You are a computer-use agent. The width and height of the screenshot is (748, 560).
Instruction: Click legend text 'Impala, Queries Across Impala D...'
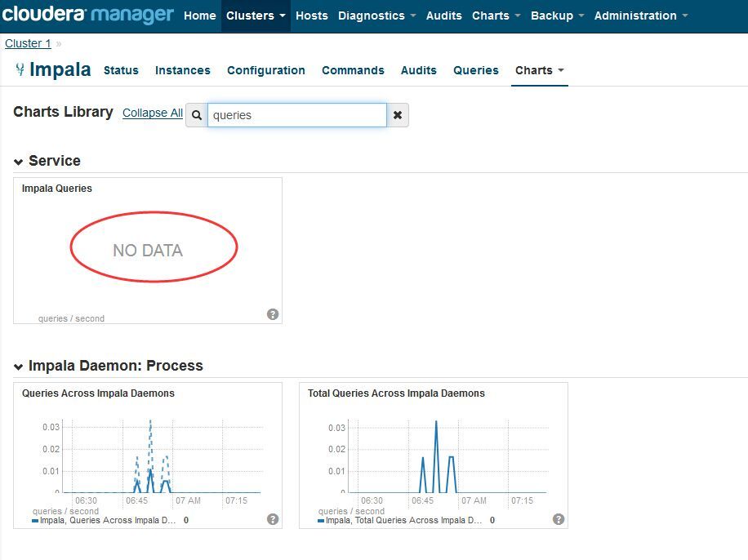coord(108,521)
